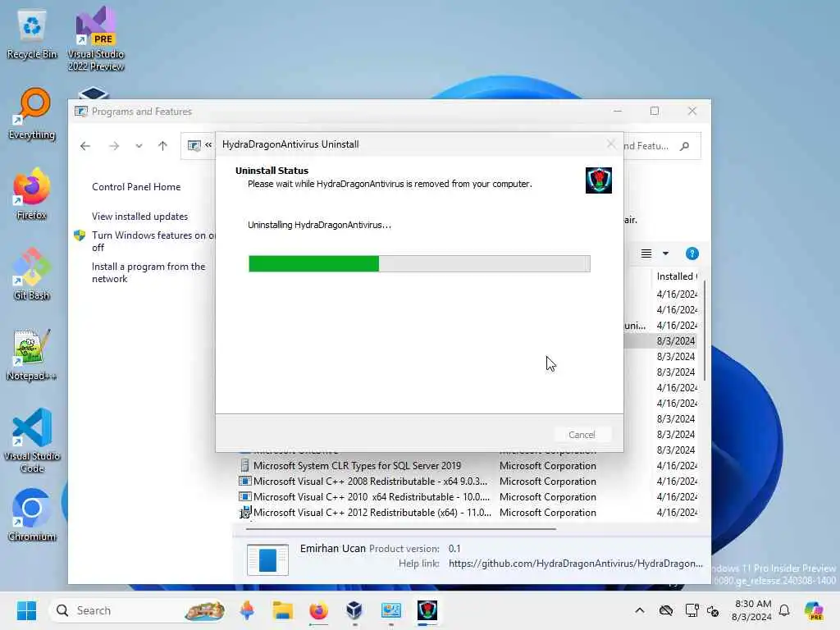Open Turn Windows features on or off
This screenshot has height=630, width=840.
tap(153, 241)
